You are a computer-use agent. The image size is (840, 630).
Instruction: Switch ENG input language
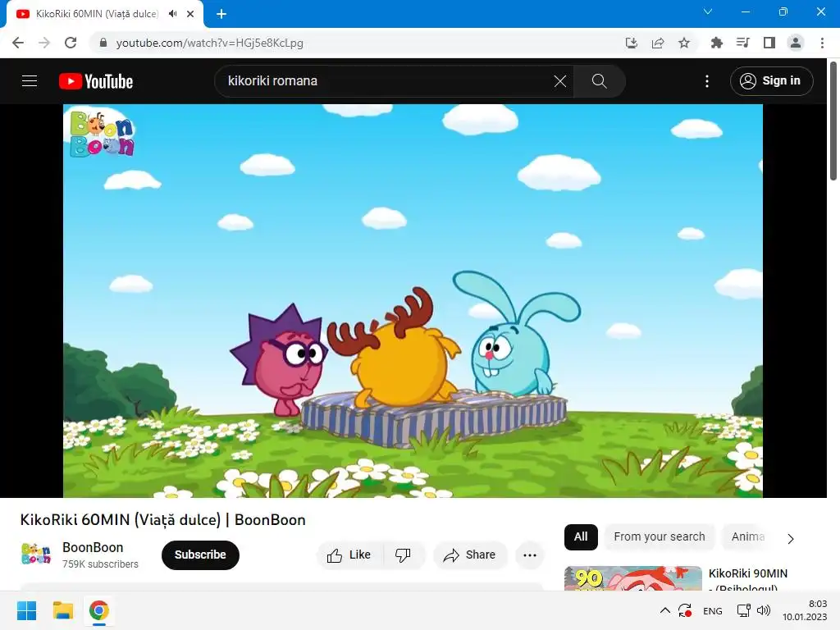713,610
